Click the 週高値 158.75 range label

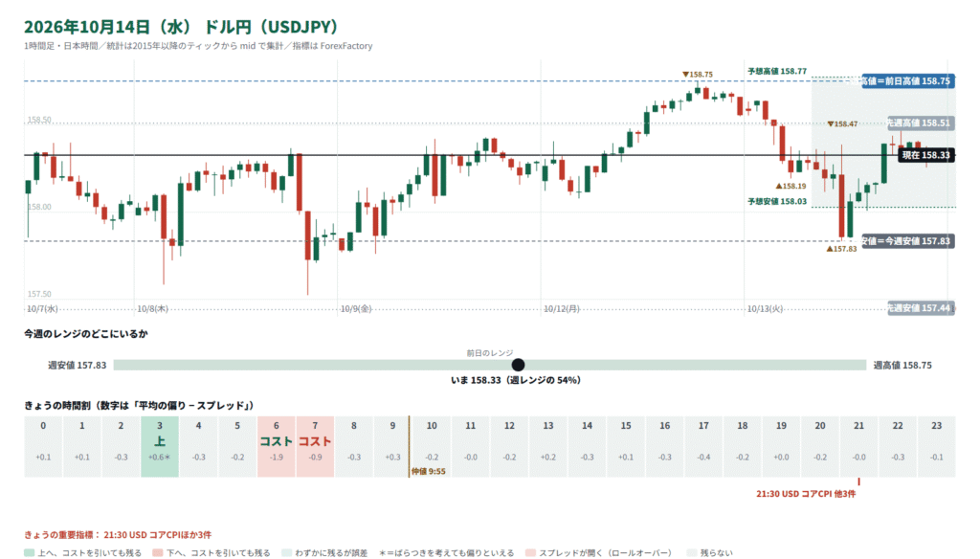point(902,365)
